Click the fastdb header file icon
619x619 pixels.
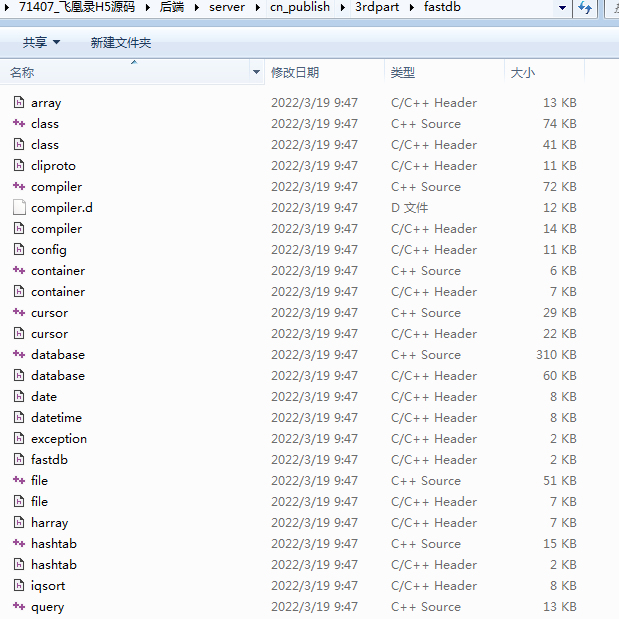coord(18,460)
